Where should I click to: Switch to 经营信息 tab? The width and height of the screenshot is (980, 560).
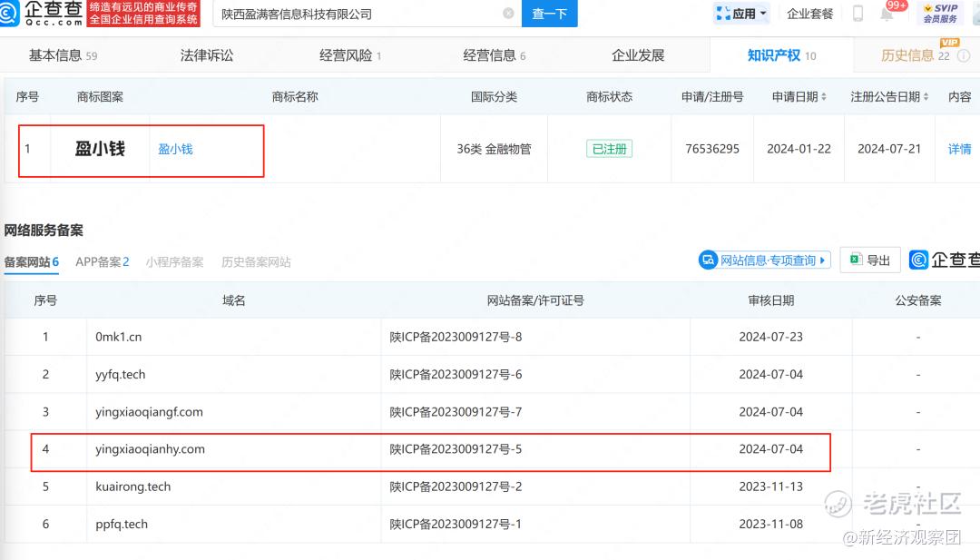tap(494, 55)
